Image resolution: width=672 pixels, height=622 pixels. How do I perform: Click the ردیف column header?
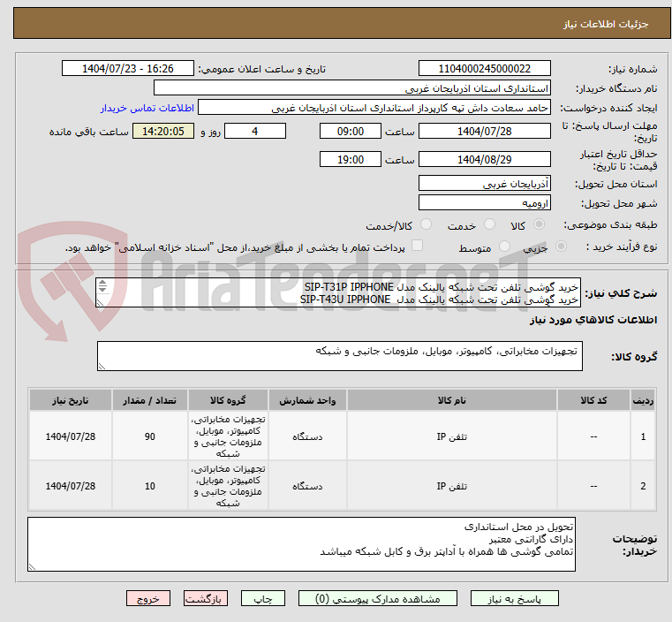point(643,400)
